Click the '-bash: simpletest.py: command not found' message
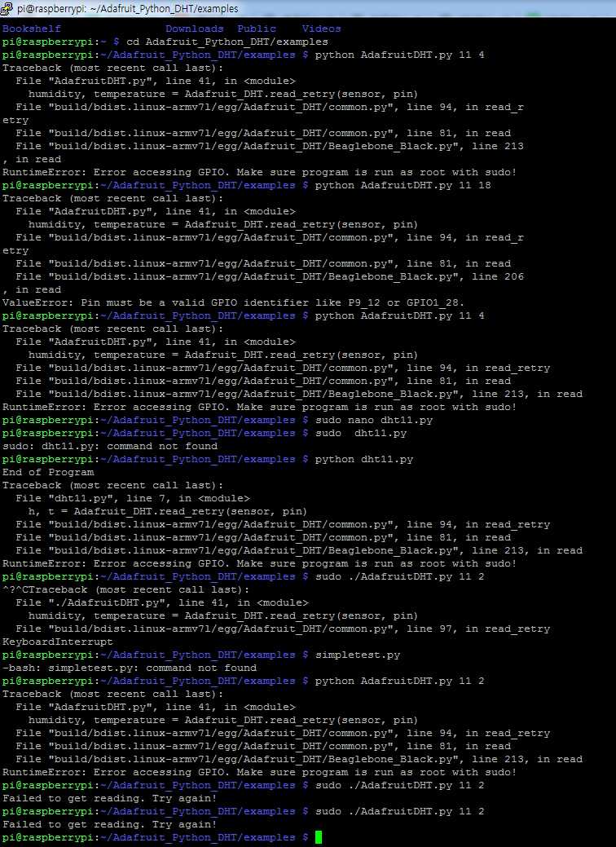This screenshot has height=847, width=616. coord(130,668)
